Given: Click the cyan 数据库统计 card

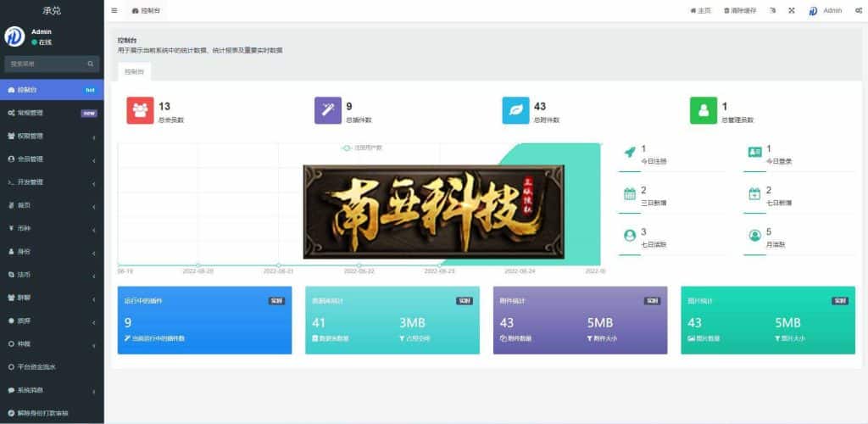Looking at the screenshot, I should tap(392, 320).
